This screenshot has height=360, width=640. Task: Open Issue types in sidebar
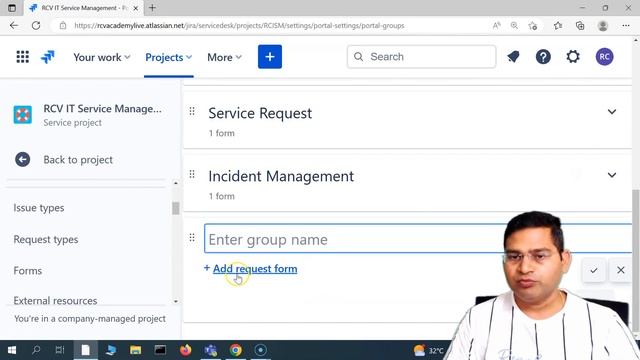pos(39,208)
